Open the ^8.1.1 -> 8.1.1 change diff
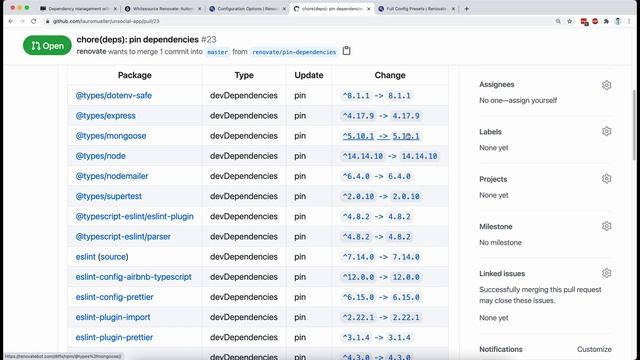 [376, 96]
